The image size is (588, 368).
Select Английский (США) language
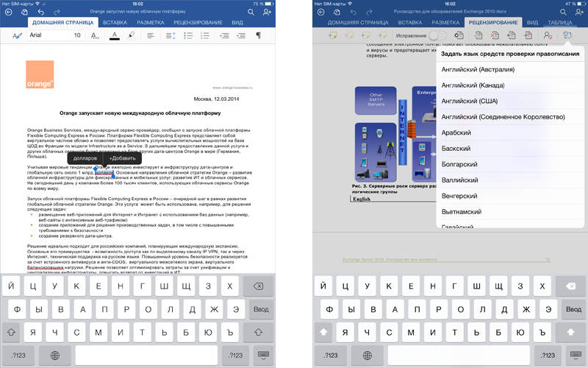510,101
